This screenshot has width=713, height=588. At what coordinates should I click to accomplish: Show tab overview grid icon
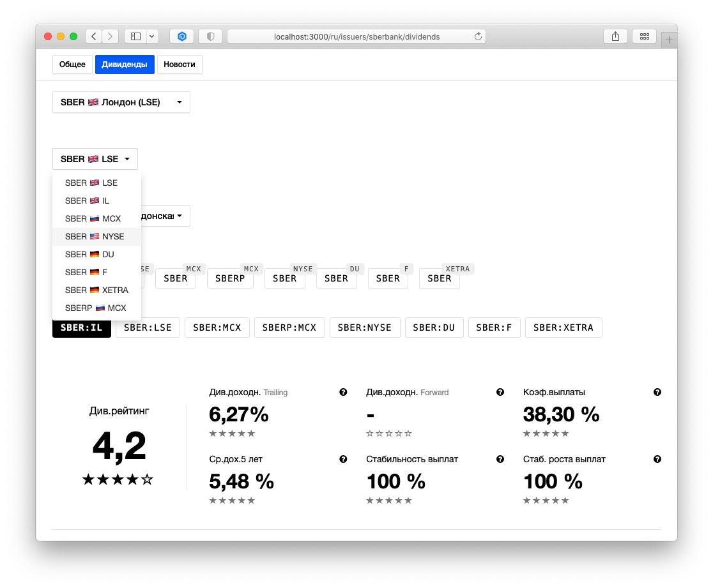[x=645, y=36]
